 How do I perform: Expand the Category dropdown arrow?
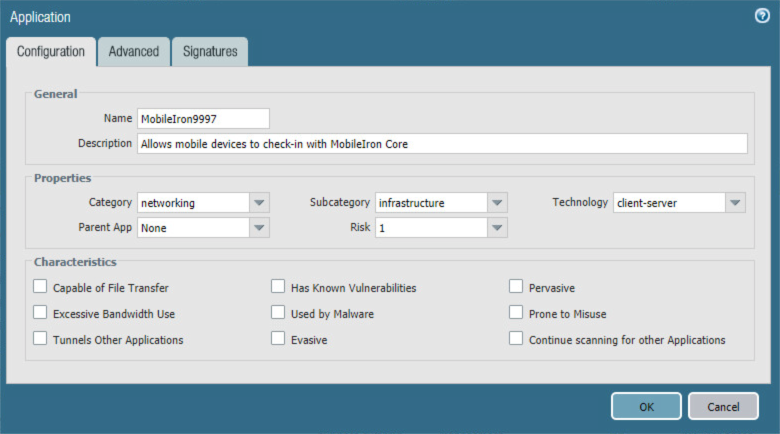coord(259,203)
